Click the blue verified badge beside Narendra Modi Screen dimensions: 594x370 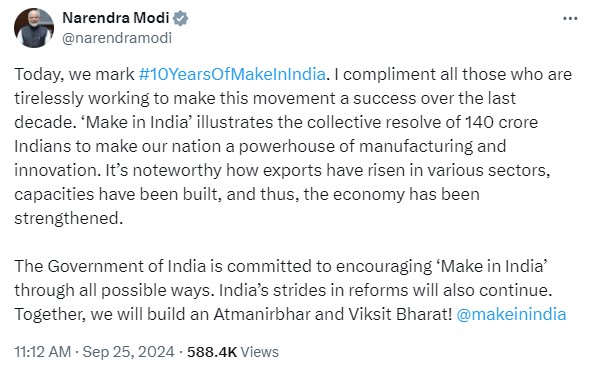pos(180,18)
